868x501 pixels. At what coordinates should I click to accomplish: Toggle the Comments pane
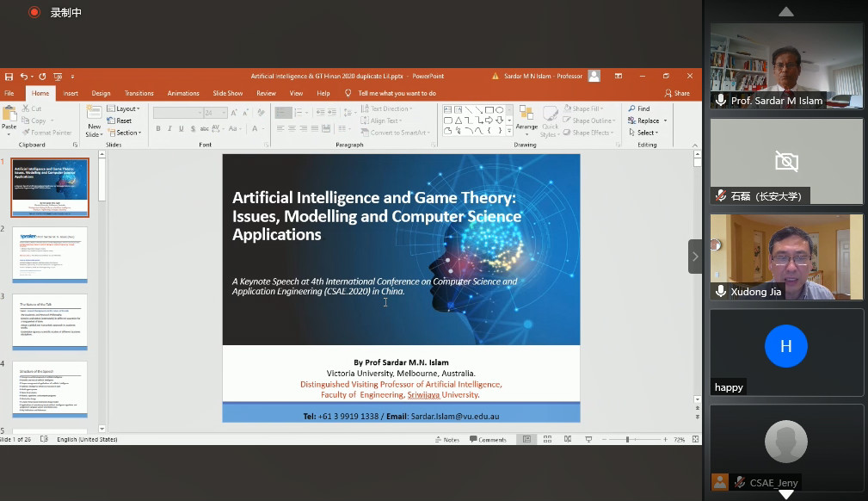tap(488, 439)
